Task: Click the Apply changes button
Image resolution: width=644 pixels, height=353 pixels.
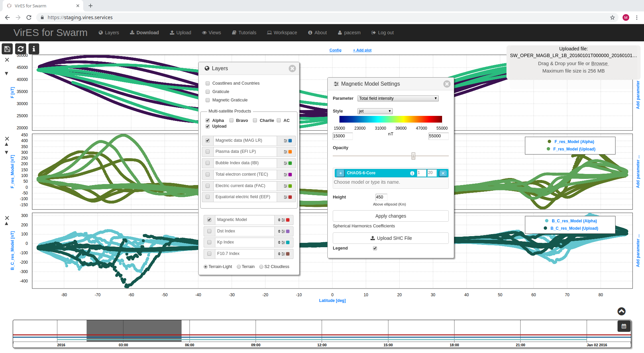Action: coord(390,216)
